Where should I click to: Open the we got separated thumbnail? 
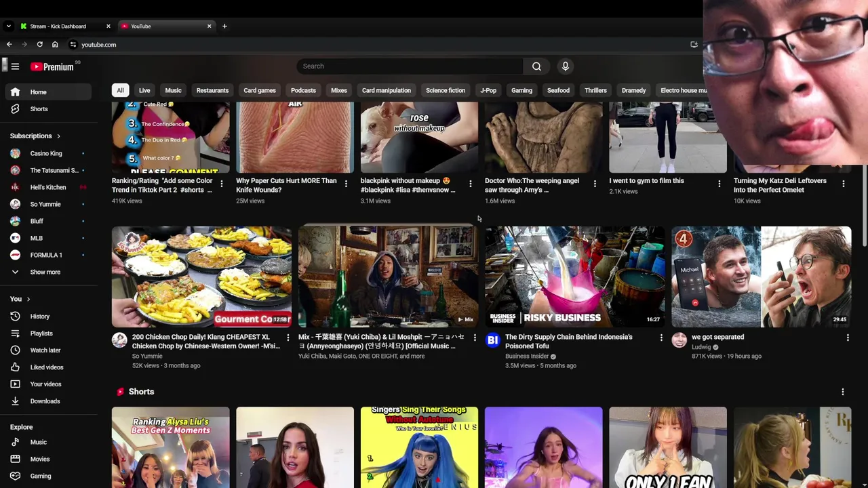click(762, 277)
